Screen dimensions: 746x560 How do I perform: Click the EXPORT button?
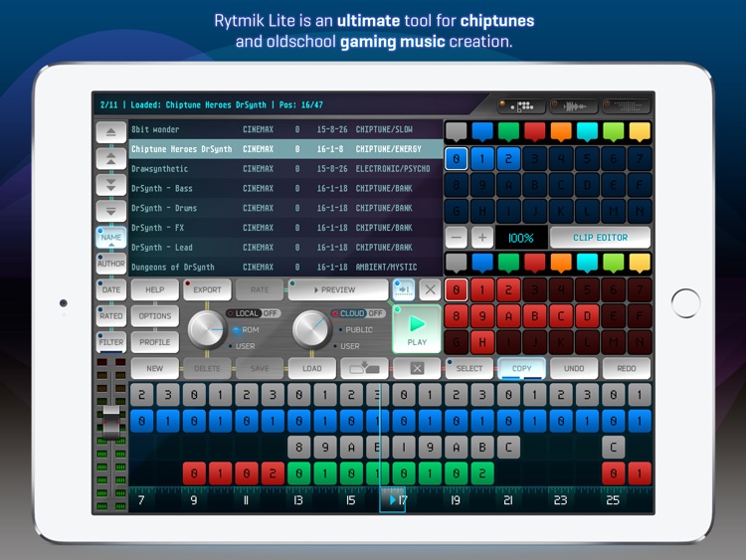[x=207, y=289]
